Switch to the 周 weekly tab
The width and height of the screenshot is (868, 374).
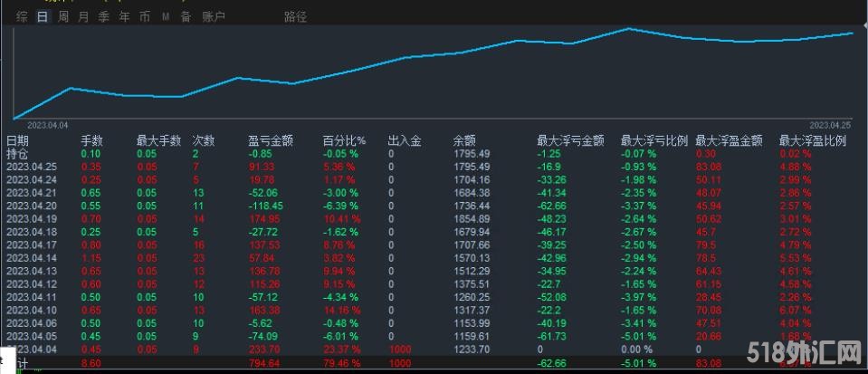point(63,16)
